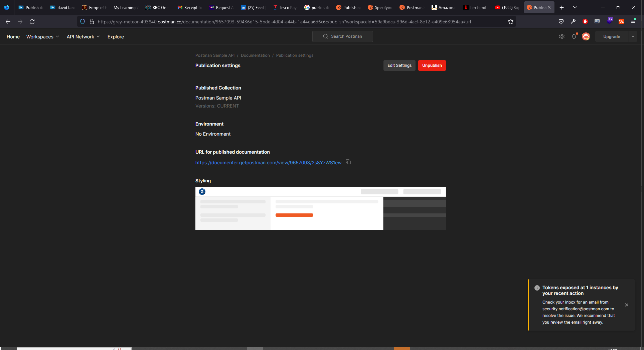Switch to the Specifying Postman tab
This screenshot has height=350, width=644.
[380, 7]
